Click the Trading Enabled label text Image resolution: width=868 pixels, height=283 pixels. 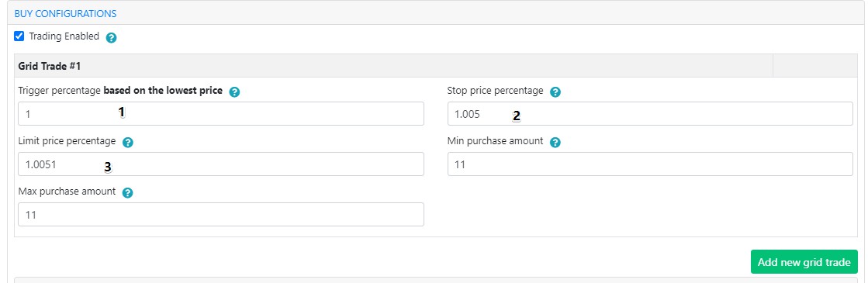(x=64, y=36)
